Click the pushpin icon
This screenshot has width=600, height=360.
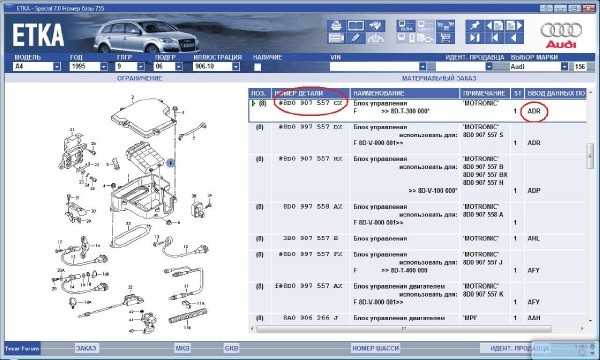474,26
